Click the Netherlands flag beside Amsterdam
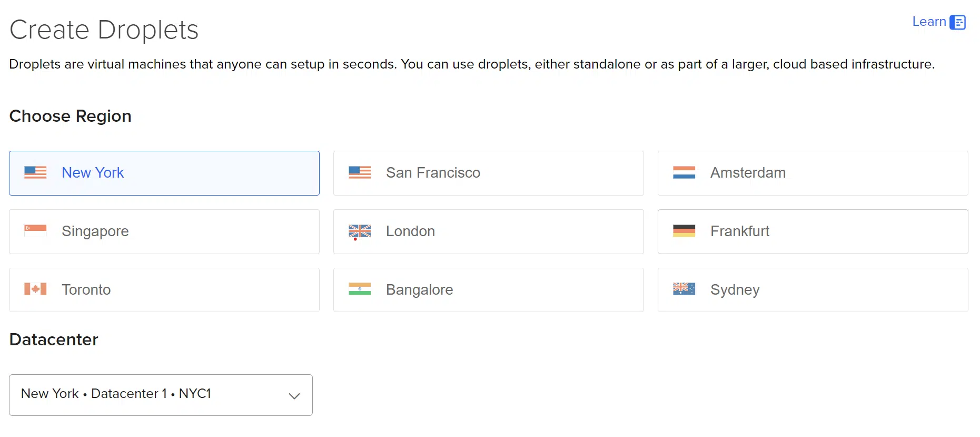The height and width of the screenshot is (437, 980). tap(684, 172)
